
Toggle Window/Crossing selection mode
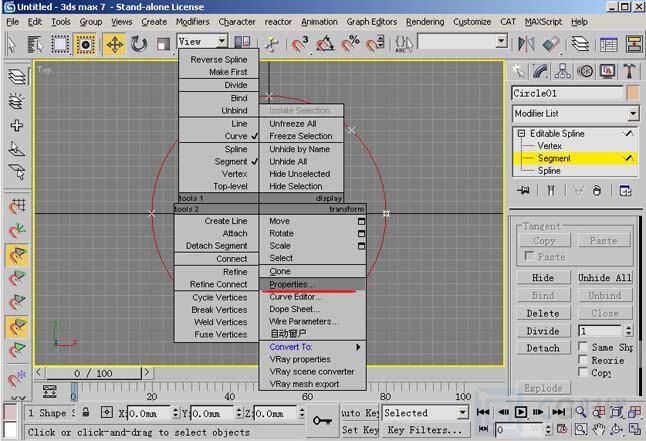coord(85,44)
